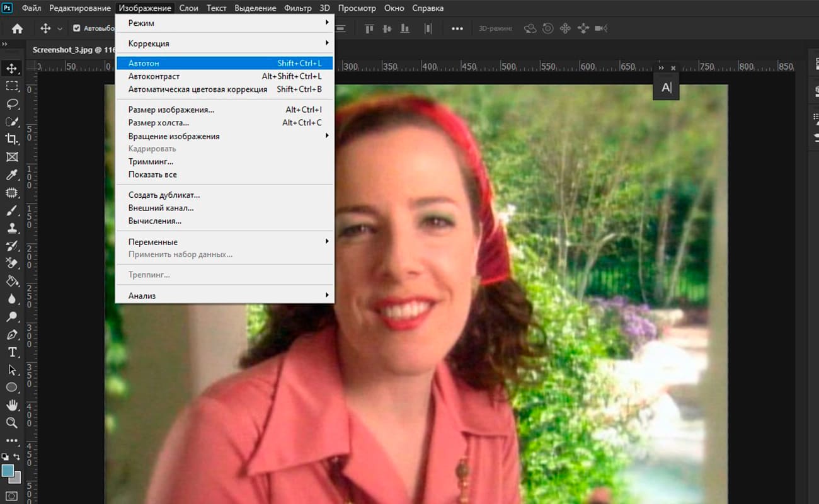Viewport: 819px width, 504px height.
Task: Click the foreground color swatch
Action: coord(8,471)
